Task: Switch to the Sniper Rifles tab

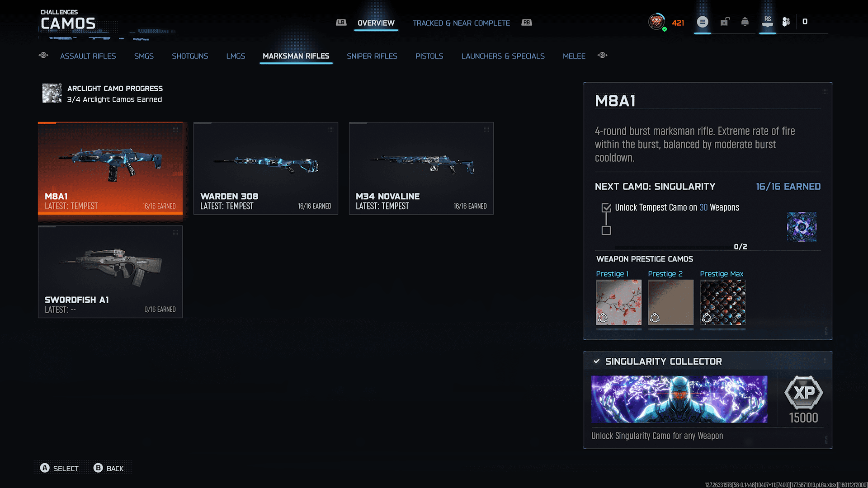Action: tap(372, 56)
